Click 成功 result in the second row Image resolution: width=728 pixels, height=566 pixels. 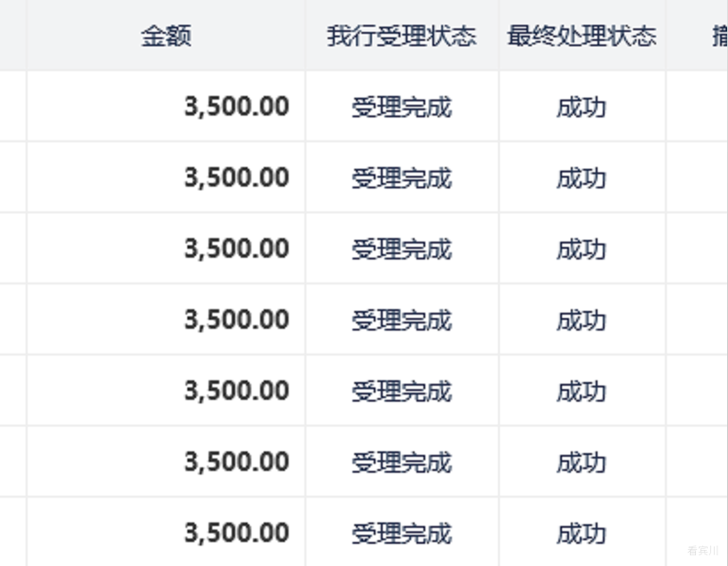click(x=582, y=179)
